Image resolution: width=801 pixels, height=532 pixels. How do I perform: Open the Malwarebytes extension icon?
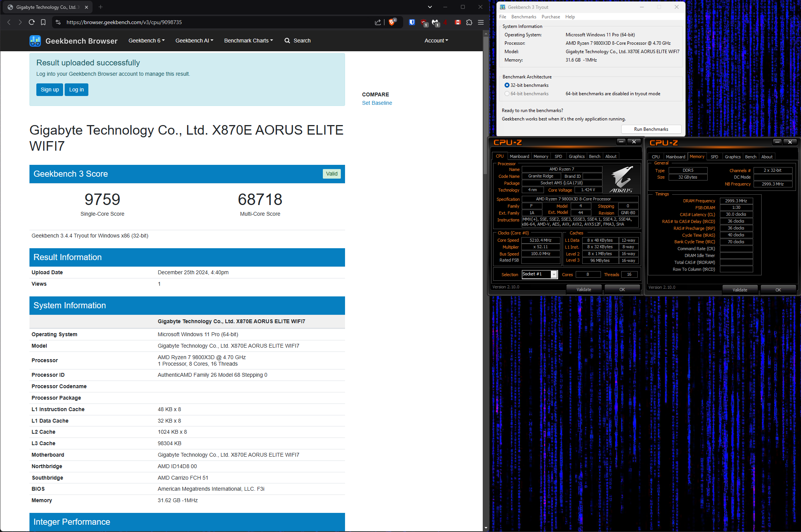436,23
